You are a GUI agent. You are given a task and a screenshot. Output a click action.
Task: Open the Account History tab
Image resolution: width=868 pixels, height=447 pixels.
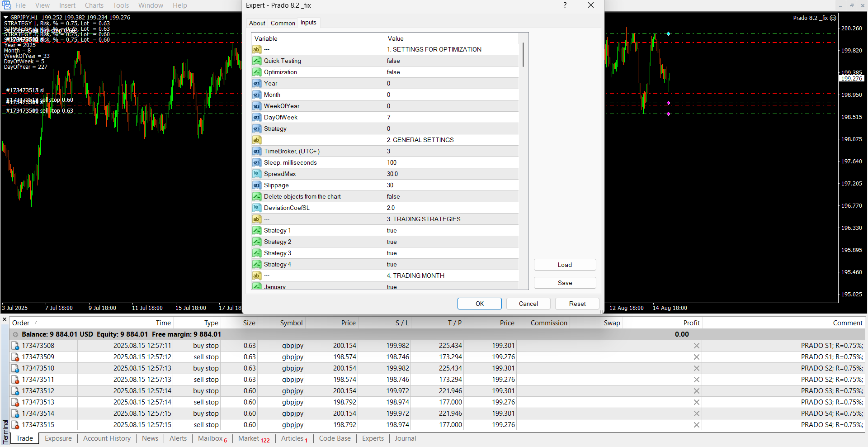tap(107, 438)
